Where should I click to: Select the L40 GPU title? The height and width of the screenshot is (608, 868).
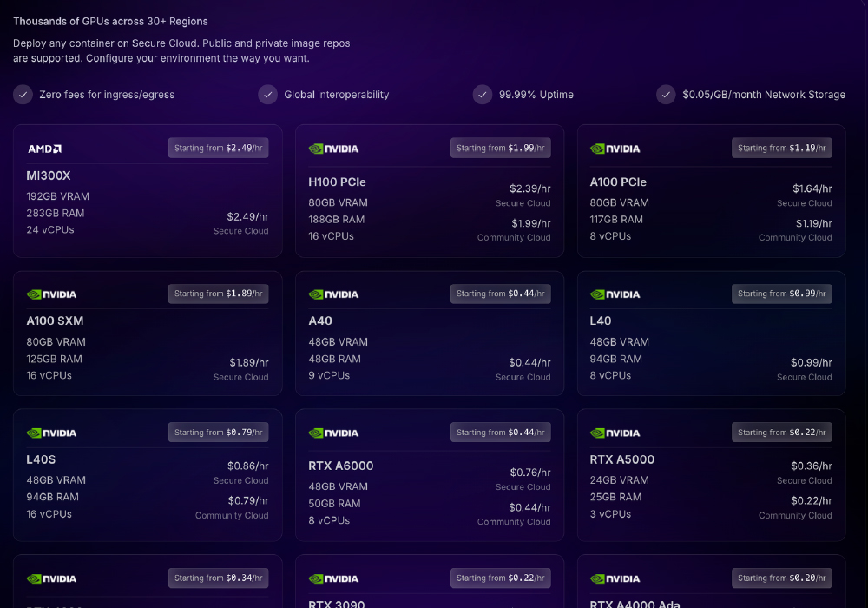(x=601, y=321)
